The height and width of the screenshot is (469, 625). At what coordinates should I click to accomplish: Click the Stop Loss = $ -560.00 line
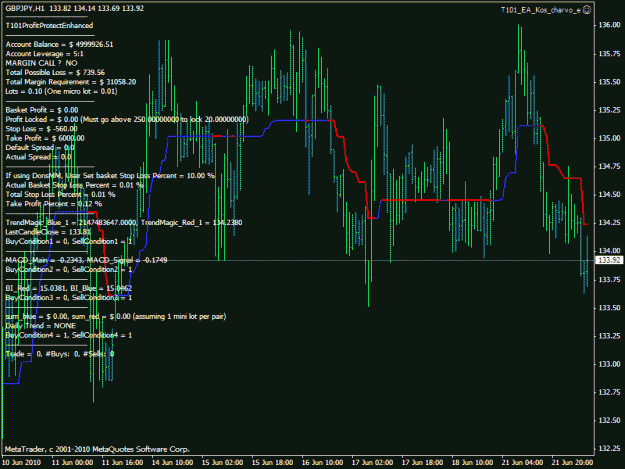41,129
